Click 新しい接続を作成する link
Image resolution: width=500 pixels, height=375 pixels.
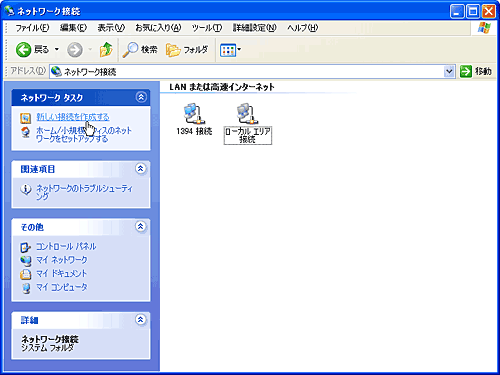coord(73,117)
